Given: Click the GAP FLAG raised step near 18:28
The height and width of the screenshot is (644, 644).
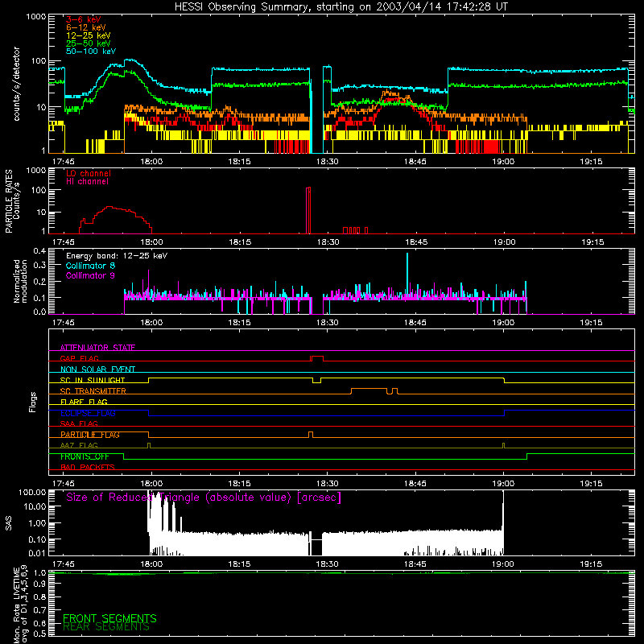Looking at the screenshot, I should coord(317,357).
